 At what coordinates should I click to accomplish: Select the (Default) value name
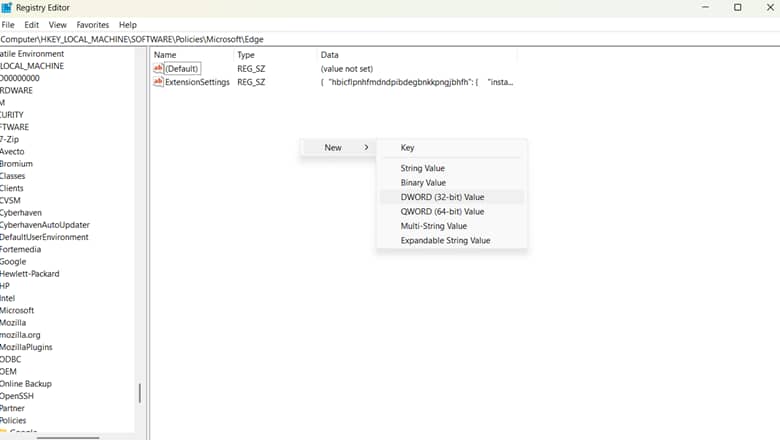coord(182,69)
